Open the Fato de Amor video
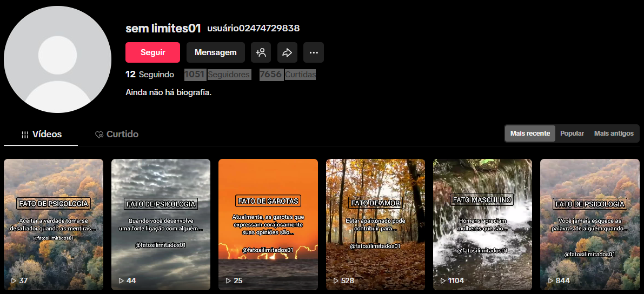 point(375,225)
